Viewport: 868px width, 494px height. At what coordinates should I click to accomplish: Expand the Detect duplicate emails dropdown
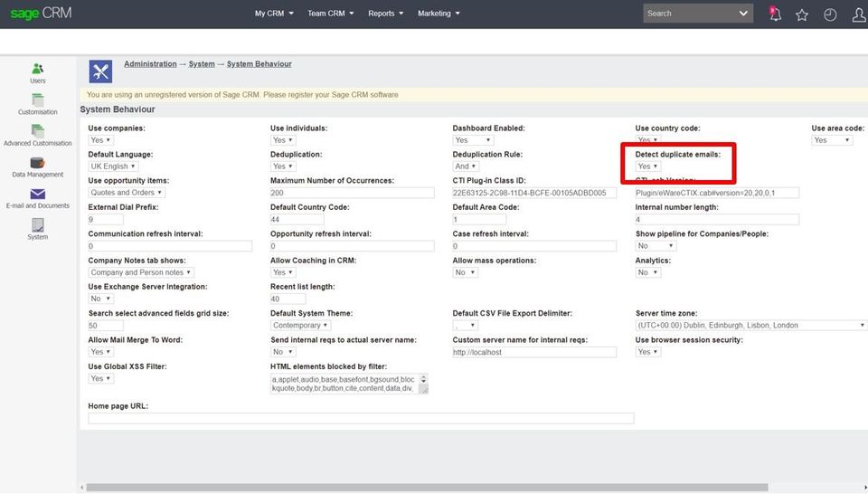tap(647, 166)
